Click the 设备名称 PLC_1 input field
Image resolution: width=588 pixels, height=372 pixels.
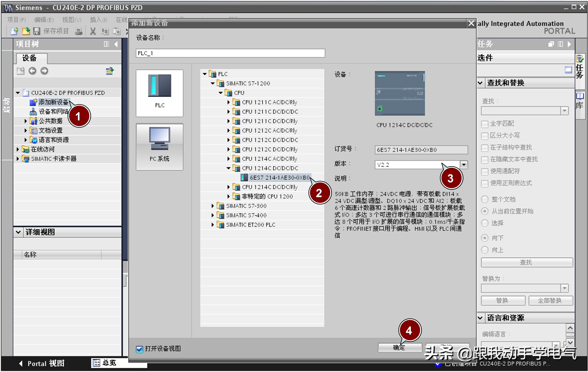230,53
